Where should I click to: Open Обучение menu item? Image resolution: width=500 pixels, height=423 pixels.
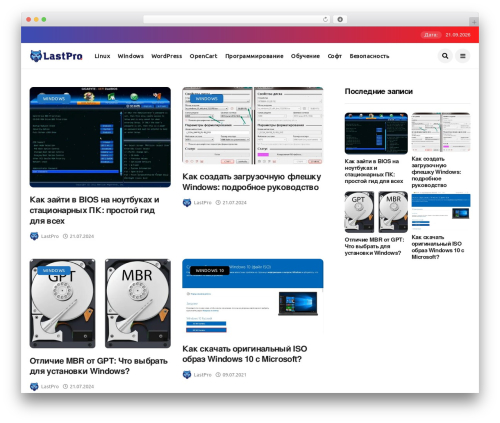(x=305, y=56)
